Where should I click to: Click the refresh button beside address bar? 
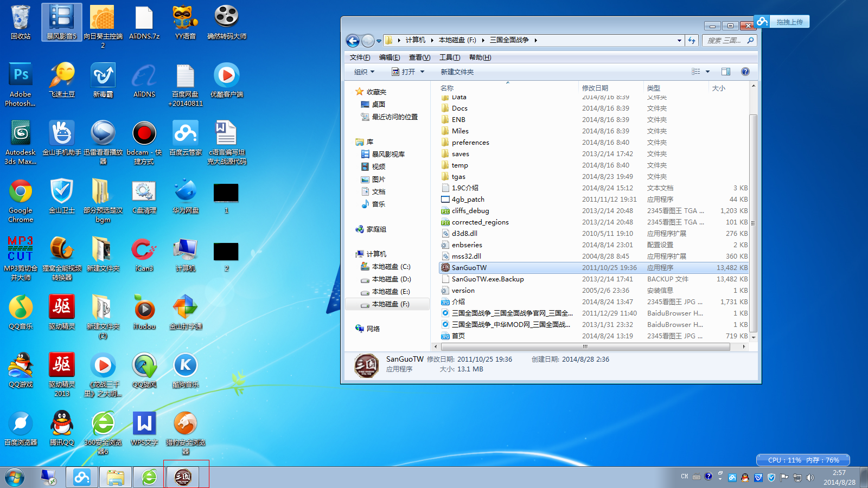click(x=692, y=40)
